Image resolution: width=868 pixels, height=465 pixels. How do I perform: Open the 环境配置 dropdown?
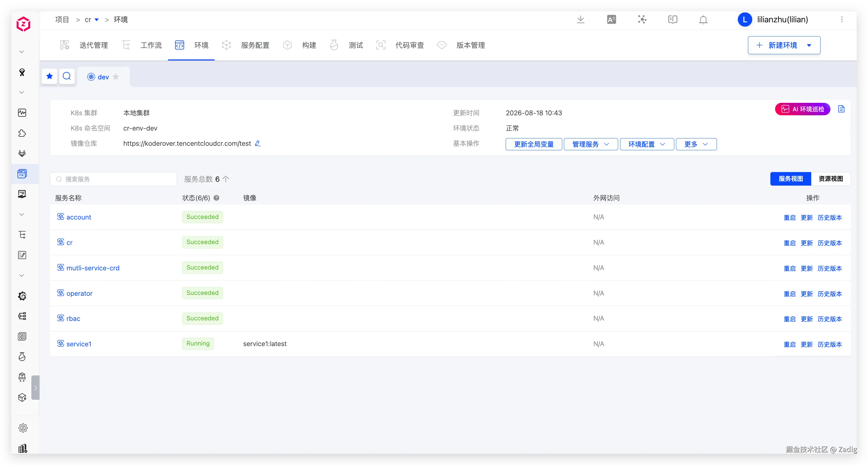[x=647, y=144]
